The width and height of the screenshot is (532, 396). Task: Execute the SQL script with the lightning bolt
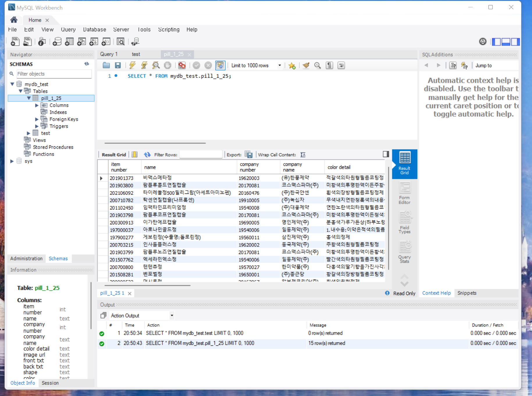(x=132, y=65)
